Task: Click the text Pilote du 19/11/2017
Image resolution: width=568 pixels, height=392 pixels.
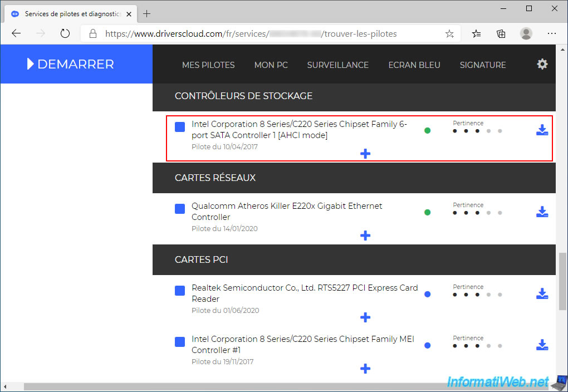Action: point(222,361)
